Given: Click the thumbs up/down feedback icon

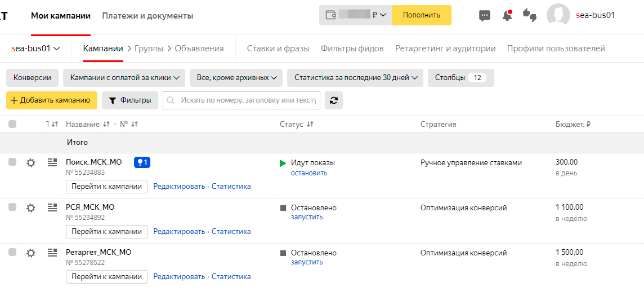Looking at the screenshot, I should point(529,16).
